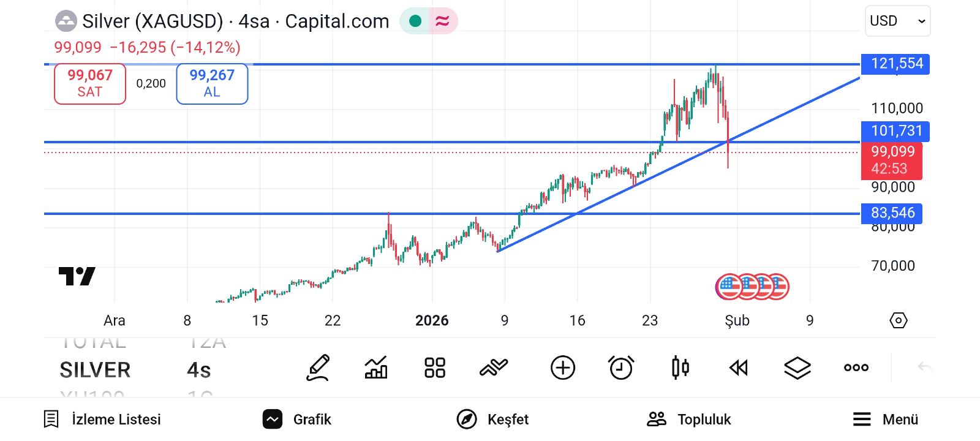Create an alert with the clock icon
This screenshot has width=980, height=441.
point(621,368)
